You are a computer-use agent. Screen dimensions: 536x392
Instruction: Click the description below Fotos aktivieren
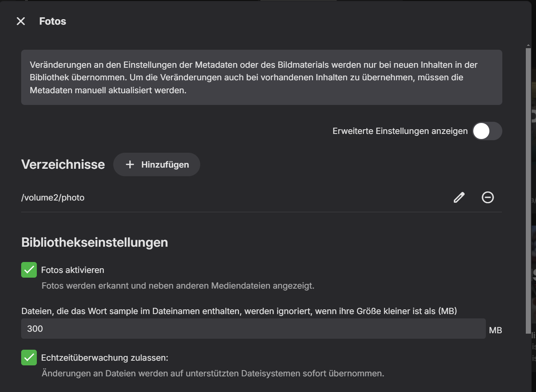coord(178,285)
